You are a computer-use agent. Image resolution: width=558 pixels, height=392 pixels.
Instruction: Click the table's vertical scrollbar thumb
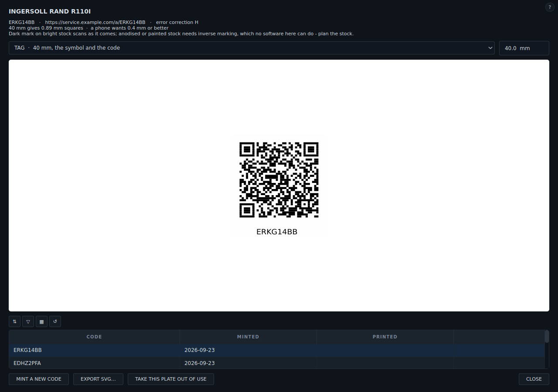point(547,337)
